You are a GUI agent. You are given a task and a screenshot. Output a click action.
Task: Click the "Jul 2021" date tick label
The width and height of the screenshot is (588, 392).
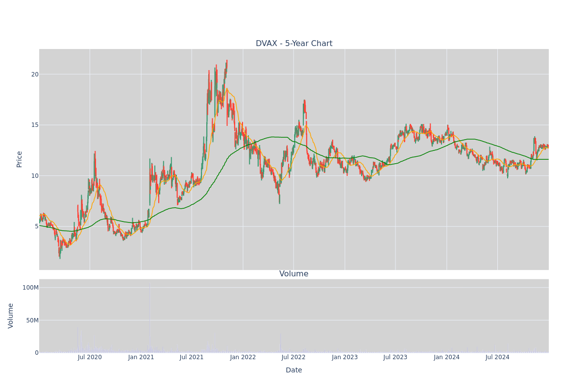[192, 357]
